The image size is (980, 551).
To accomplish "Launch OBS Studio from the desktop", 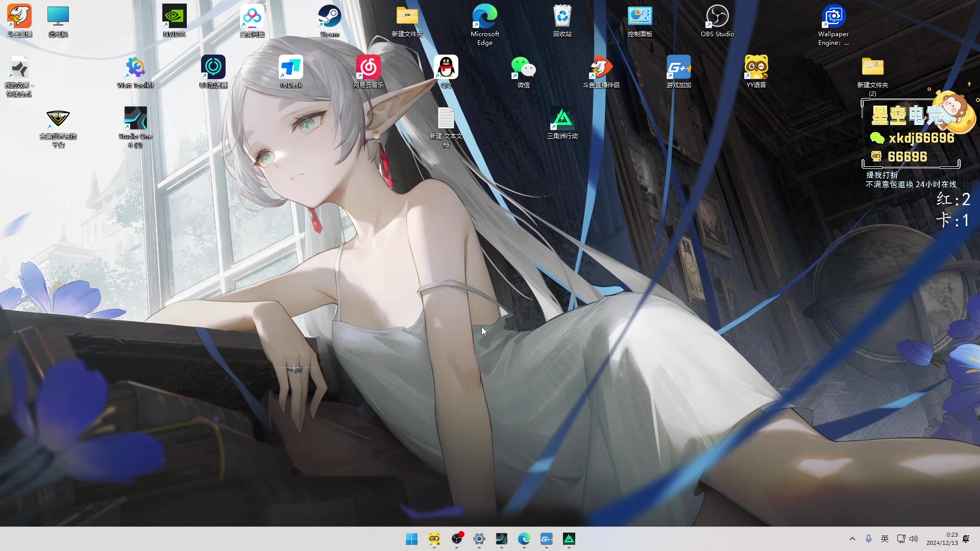I will pyautogui.click(x=717, y=20).
